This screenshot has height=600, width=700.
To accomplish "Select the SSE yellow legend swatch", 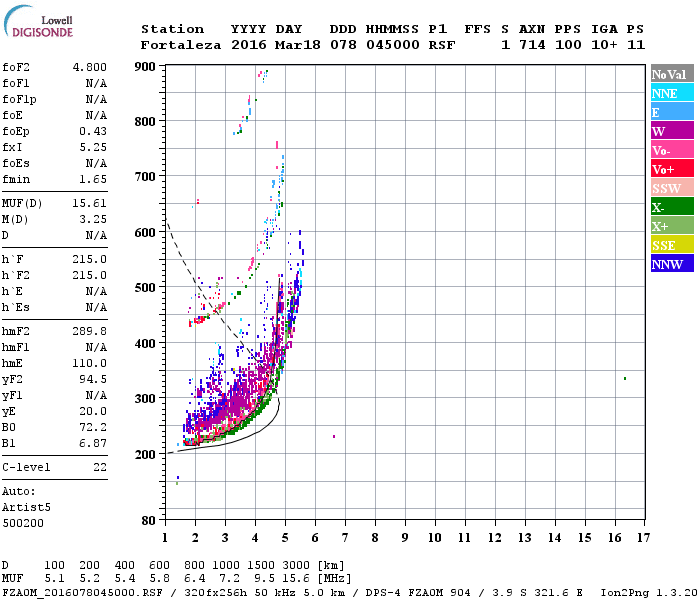I will 672,245.
